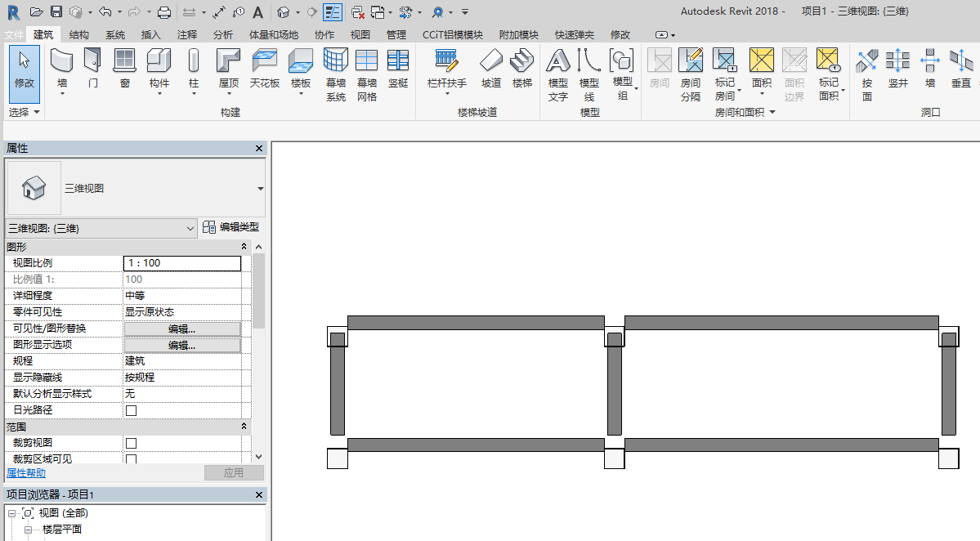Viewport: 980px width, 541px height.
Task: Select the 天花板 (Ceiling) tool
Action: pos(264,69)
